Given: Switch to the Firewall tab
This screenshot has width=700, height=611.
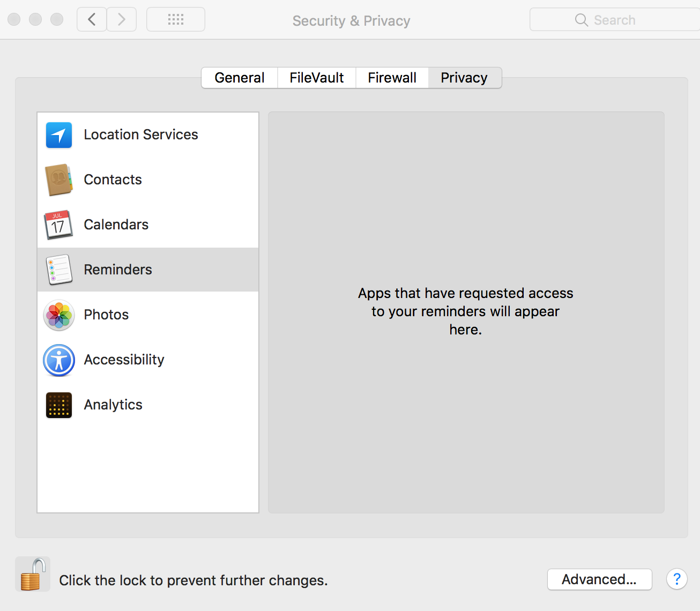Looking at the screenshot, I should 392,78.
